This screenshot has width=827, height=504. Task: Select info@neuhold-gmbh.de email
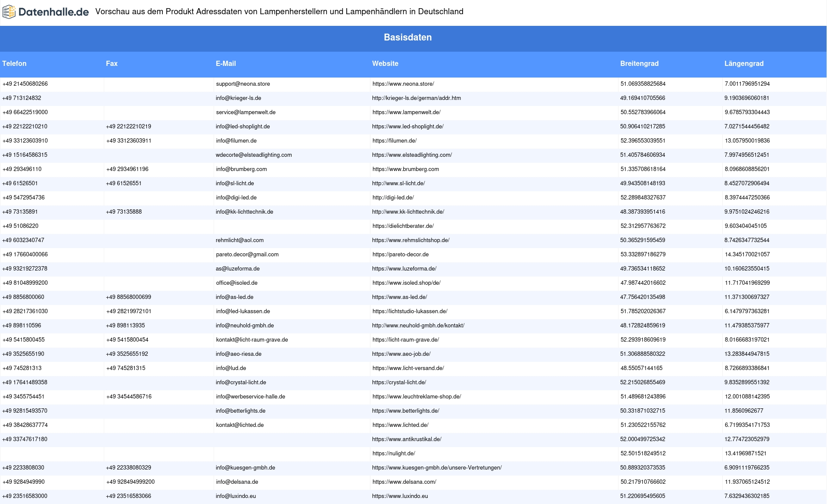245,326
